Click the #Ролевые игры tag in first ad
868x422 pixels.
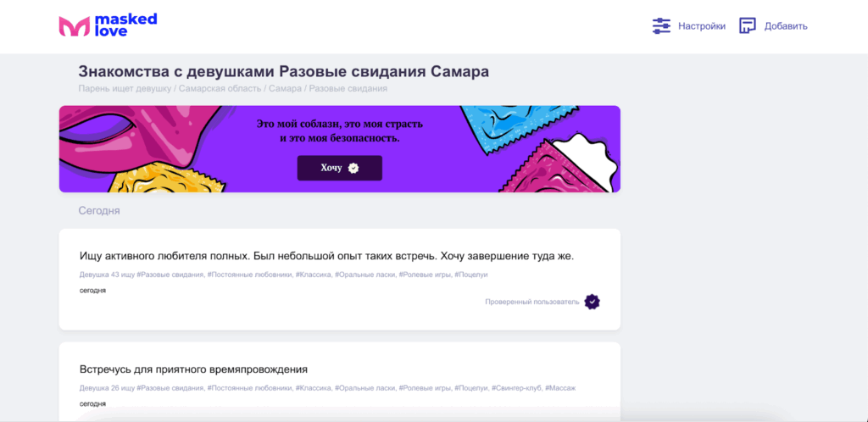pos(425,275)
